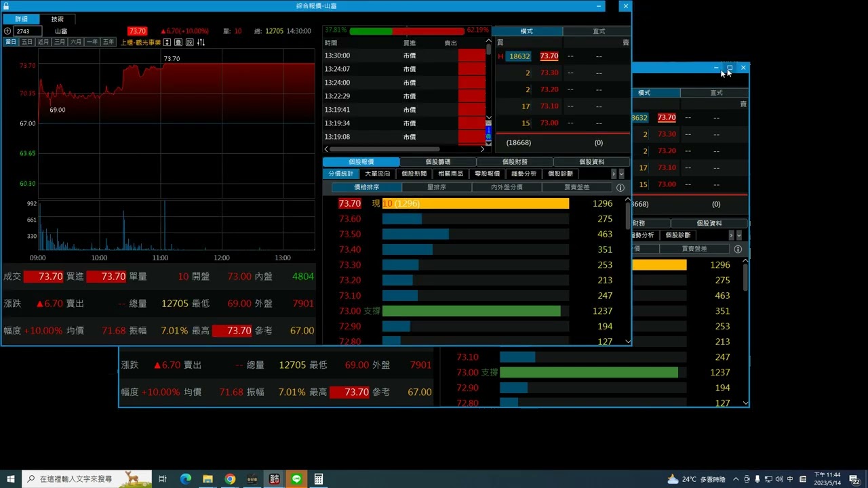Expand hidden system tray icons chevron
The height and width of the screenshot is (488, 868).
point(736,479)
